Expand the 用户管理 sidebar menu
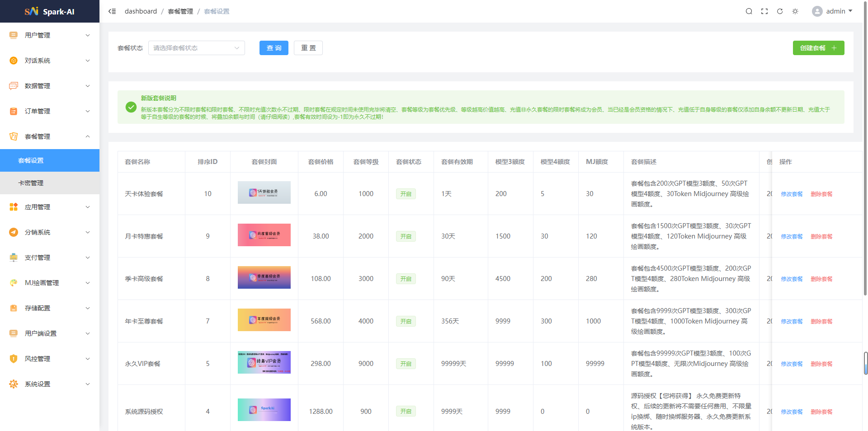Image resolution: width=868 pixels, height=431 pixels. [x=50, y=35]
